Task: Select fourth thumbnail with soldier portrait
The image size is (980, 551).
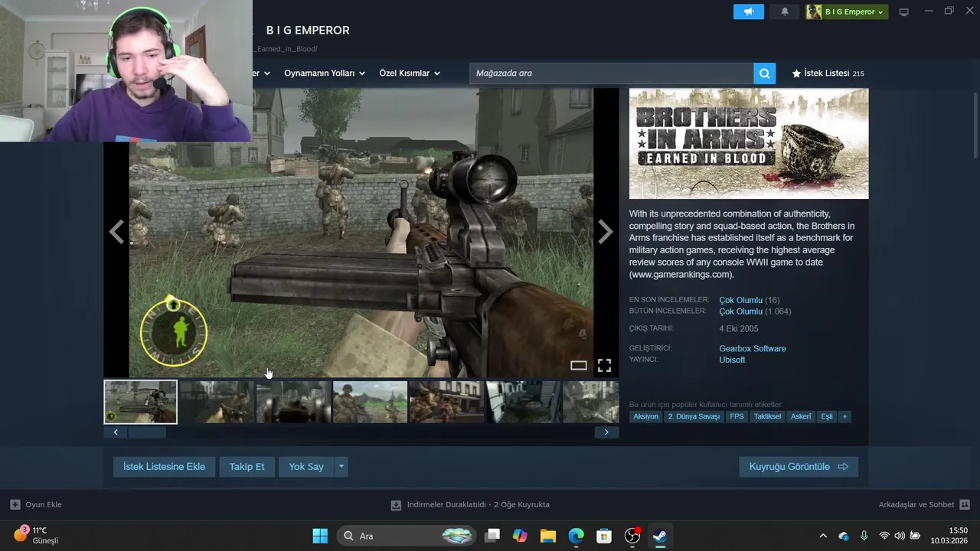Action: pyautogui.click(x=370, y=402)
